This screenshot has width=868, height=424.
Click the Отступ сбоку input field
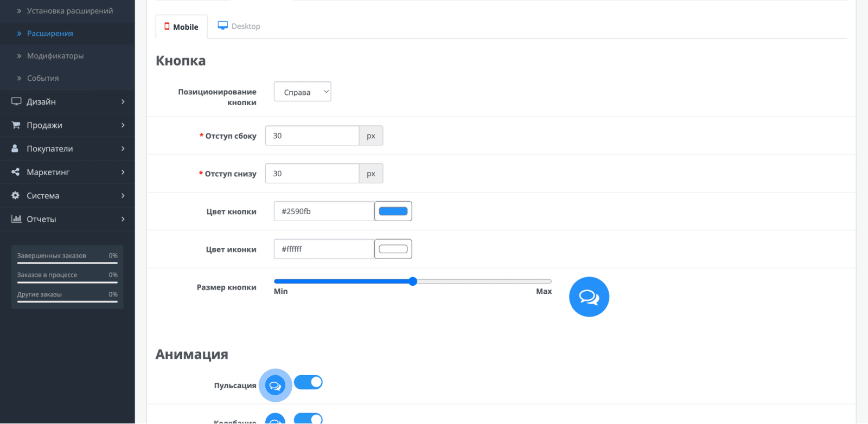[x=312, y=136]
